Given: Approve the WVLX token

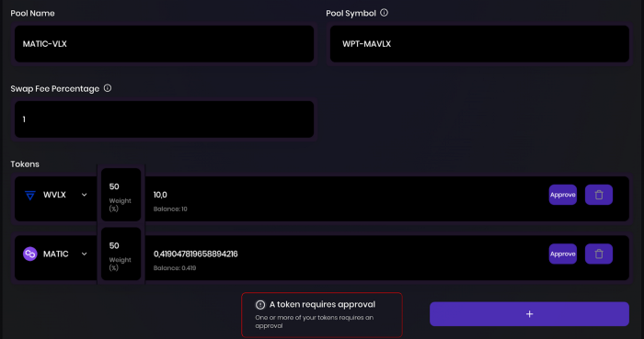Looking at the screenshot, I should 563,195.
